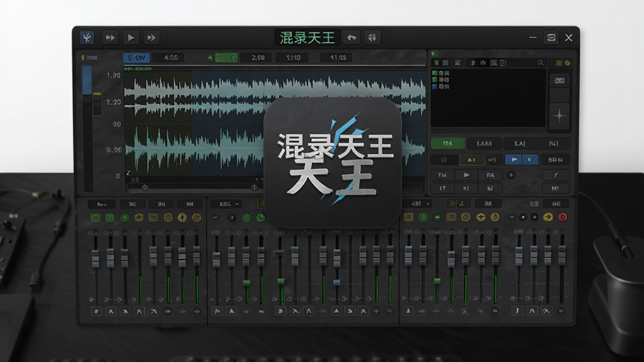
Task: Click the boxed square icon in the right panel toolbar
Action: click(x=504, y=63)
